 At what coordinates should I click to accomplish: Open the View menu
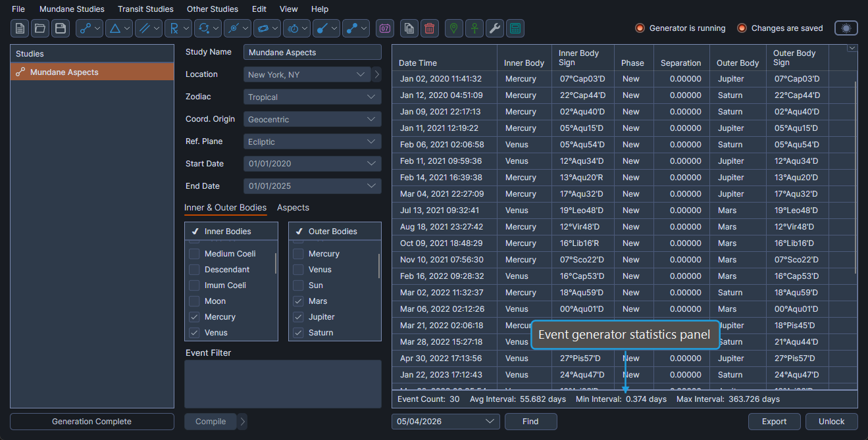pyautogui.click(x=288, y=9)
